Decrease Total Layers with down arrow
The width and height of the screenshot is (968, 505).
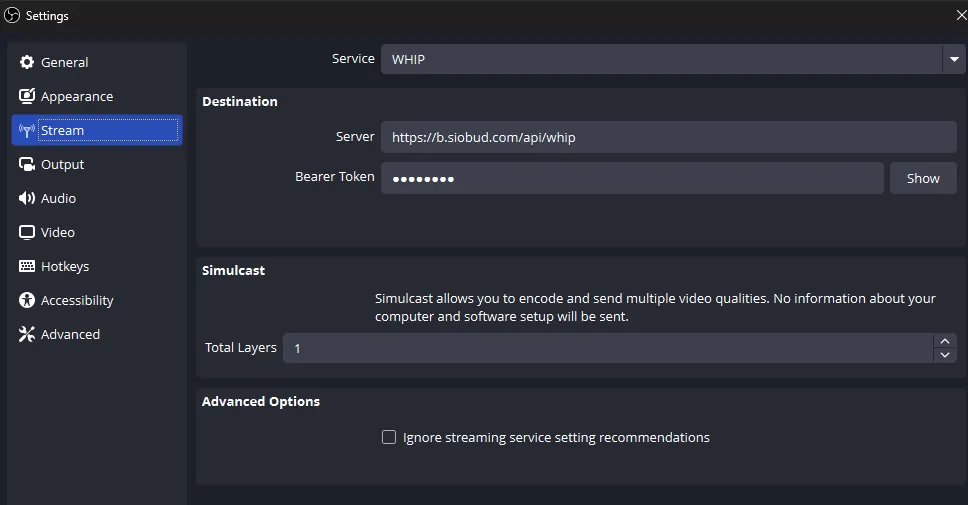[945, 355]
